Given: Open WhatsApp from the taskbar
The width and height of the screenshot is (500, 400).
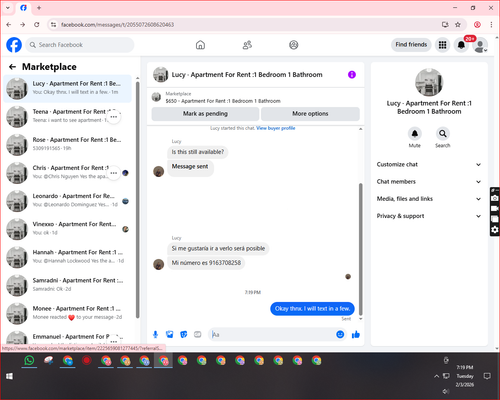Looking at the screenshot, I should [x=29, y=360].
